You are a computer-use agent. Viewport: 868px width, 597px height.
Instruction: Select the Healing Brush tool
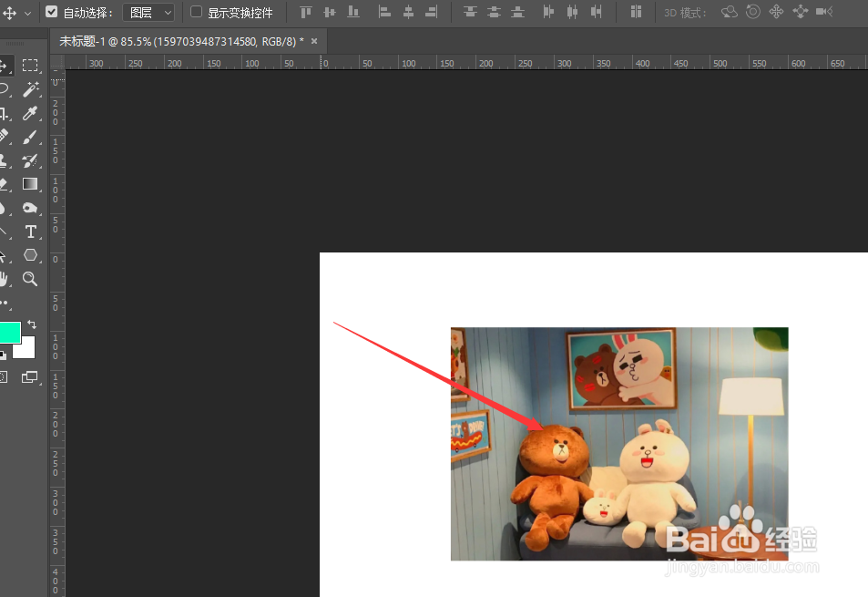[5, 136]
